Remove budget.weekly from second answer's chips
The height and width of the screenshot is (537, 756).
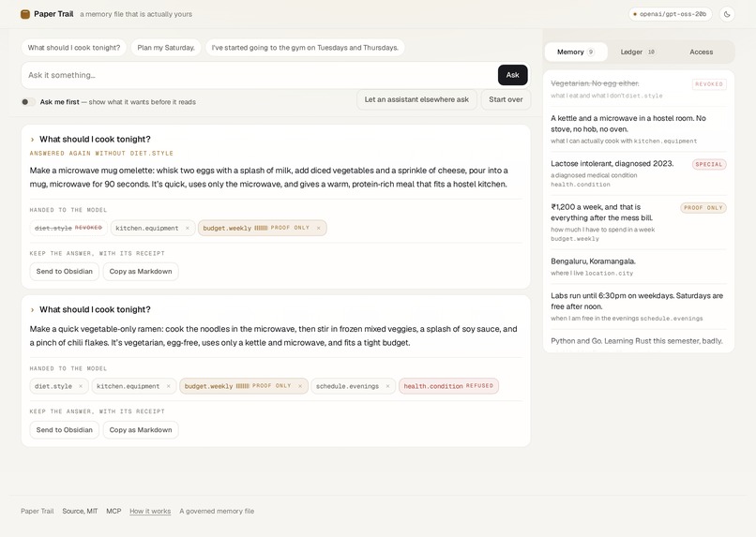(300, 386)
